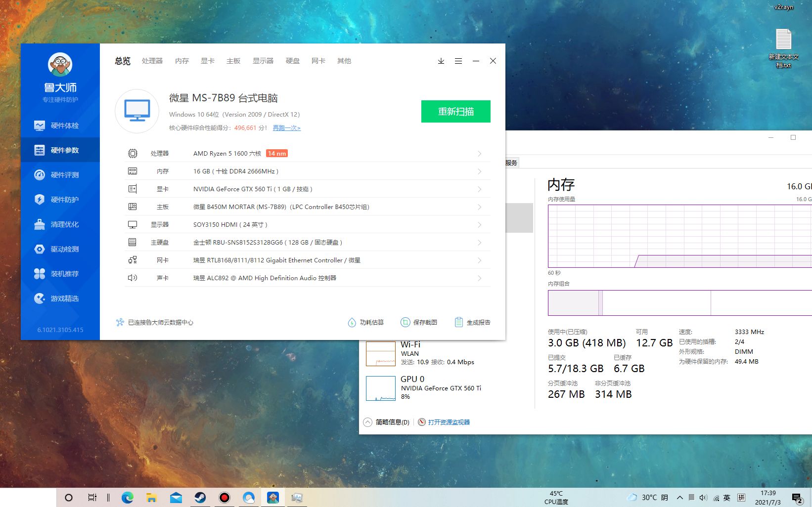
Task: Click 已连接鲁大师云数据中心 status
Action: [154, 322]
